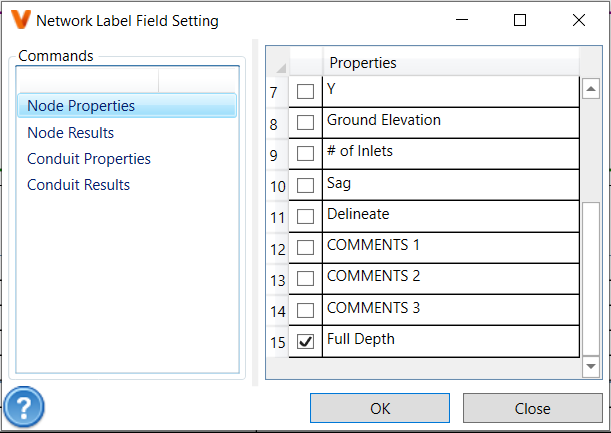Maximize the Network Label Field Setting window
The image size is (611, 433).
pos(520,20)
